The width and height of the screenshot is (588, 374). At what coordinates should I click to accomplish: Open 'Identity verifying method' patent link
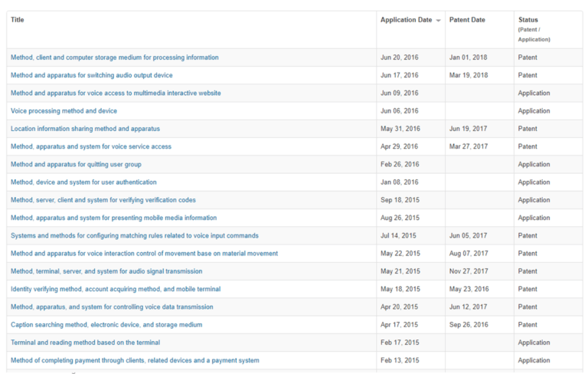[x=116, y=289]
